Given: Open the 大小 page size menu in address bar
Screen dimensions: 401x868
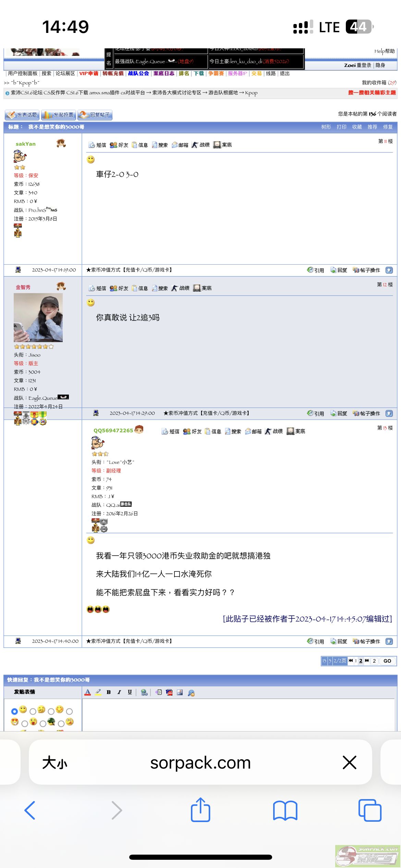Looking at the screenshot, I should (x=55, y=763).
